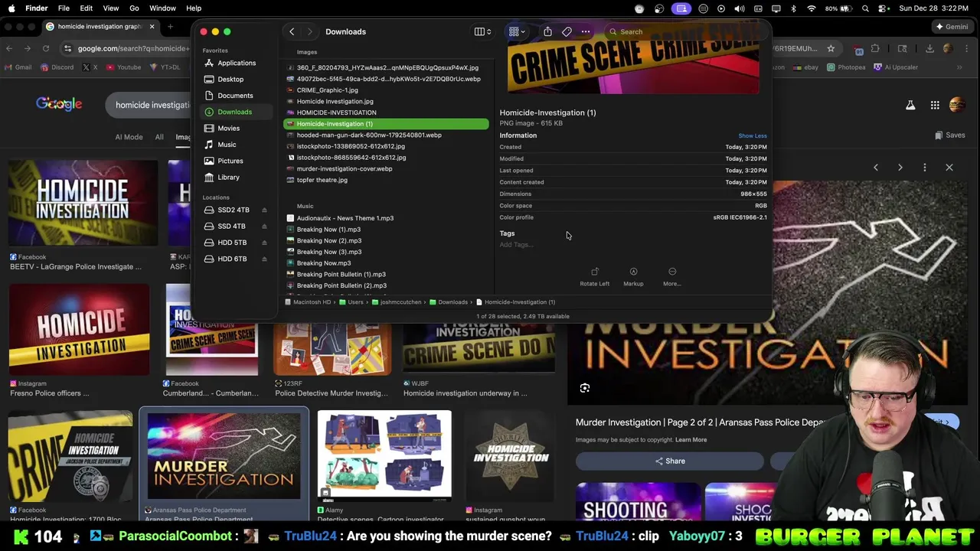Open the ebay bookmark

tap(804, 67)
